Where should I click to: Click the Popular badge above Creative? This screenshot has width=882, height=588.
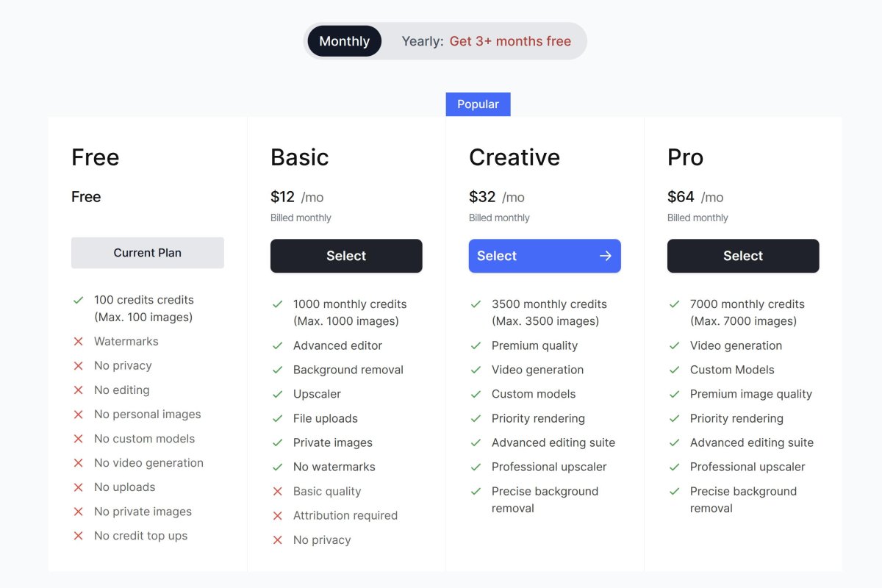478,104
